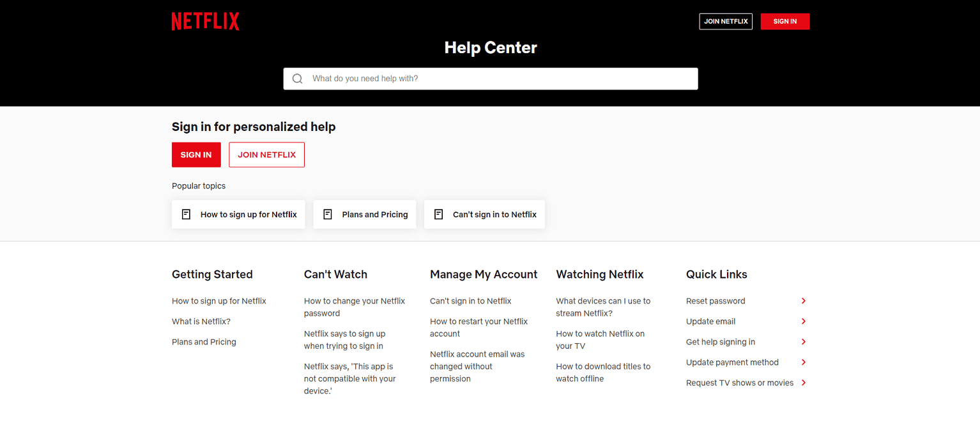This screenshot has height=446, width=980.
Task: Select the article icon on 'How to sign up for Netflix' card
Action: tap(186, 214)
